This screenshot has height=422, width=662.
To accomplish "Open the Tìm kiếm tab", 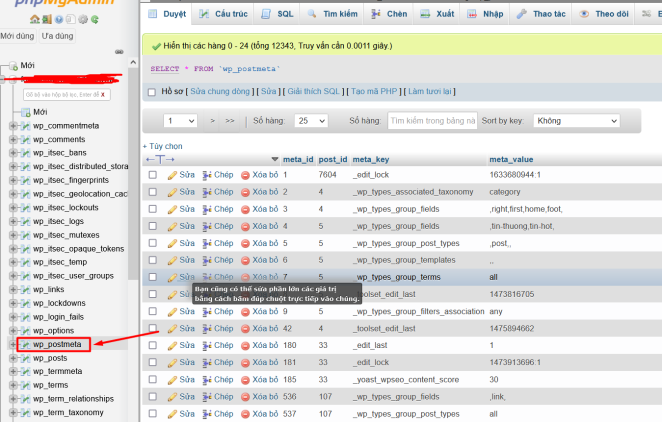I will click(x=341, y=15).
